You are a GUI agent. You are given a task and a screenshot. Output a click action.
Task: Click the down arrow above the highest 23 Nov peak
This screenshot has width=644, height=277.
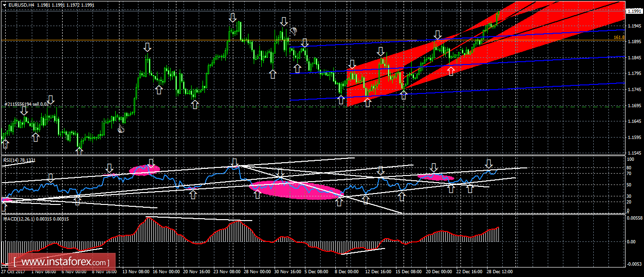[x=232, y=18]
